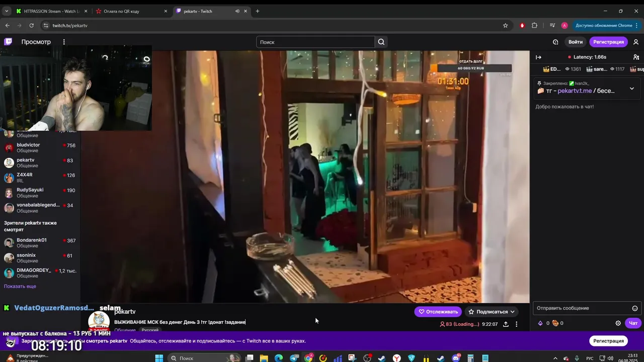Open Telegram from the taskbar
644x362 pixels.
point(294,358)
